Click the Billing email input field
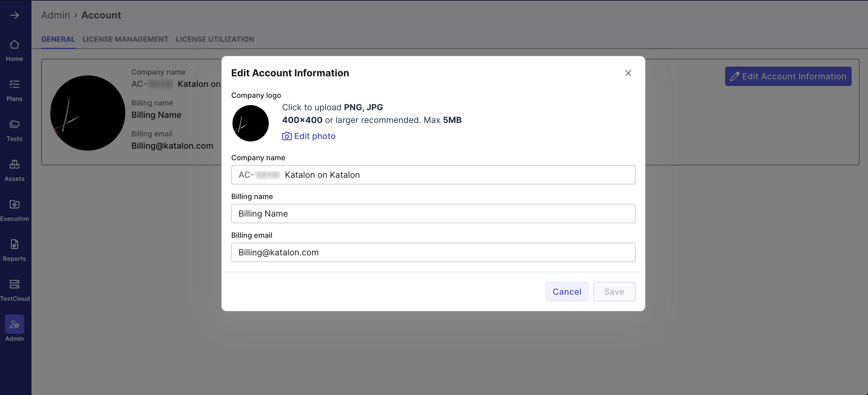This screenshot has height=395, width=868. [x=433, y=252]
